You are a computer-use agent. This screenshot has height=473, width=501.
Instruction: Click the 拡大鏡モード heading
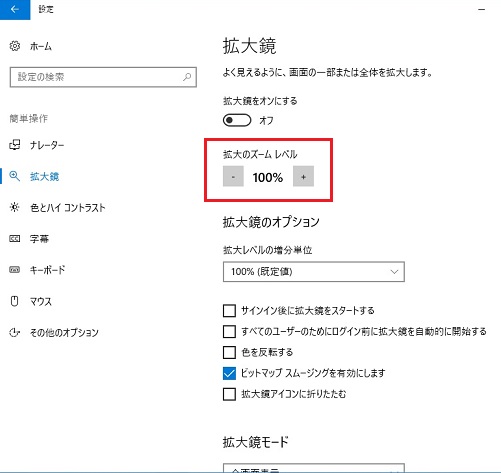(255, 442)
